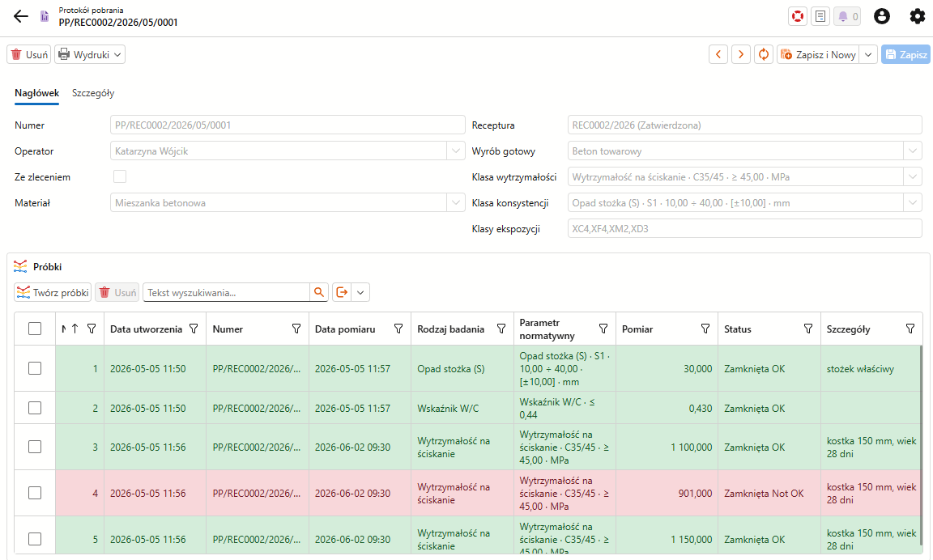Viewport: 933px width, 560px height.
Task: Click the back arrow icon
Action: [21, 17]
